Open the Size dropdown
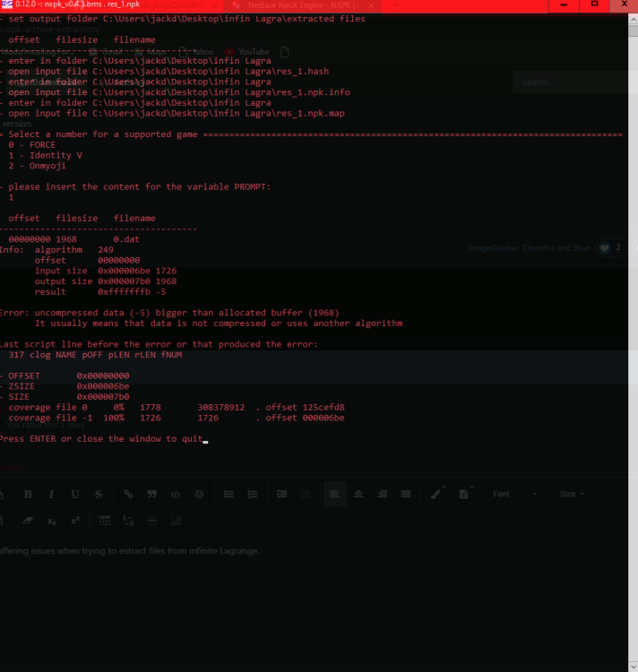Screen dimensions: 638x672 pyautogui.click(x=571, y=494)
